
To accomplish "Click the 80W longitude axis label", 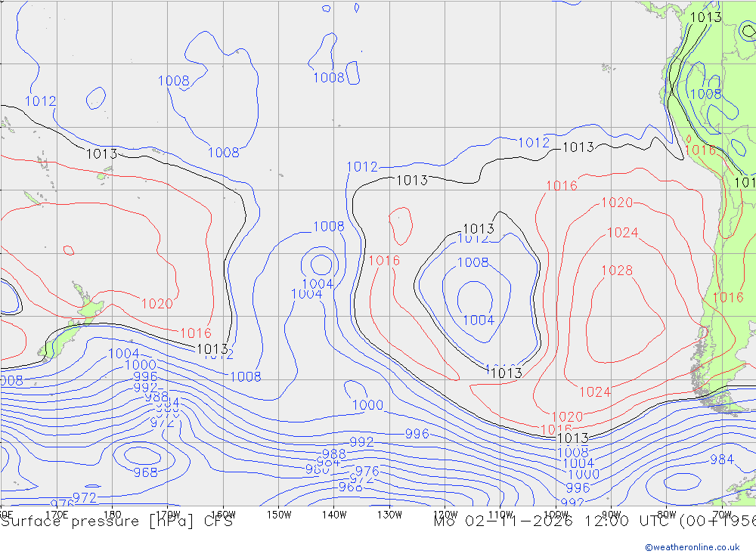I will coord(667,515).
